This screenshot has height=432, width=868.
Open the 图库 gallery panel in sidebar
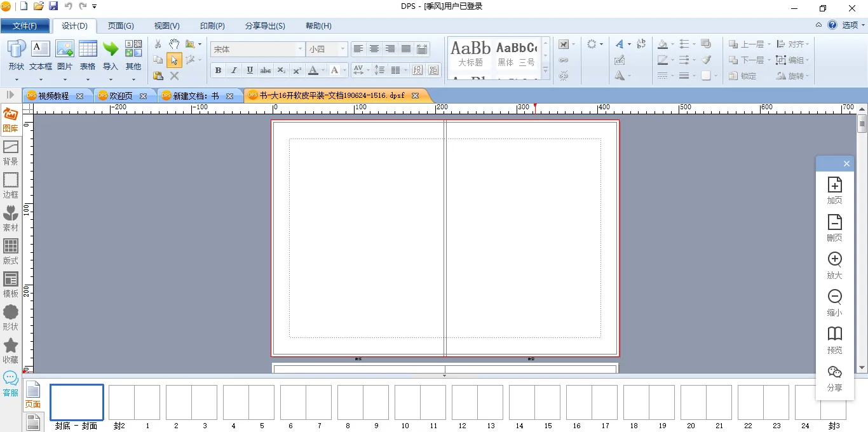point(11,119)
